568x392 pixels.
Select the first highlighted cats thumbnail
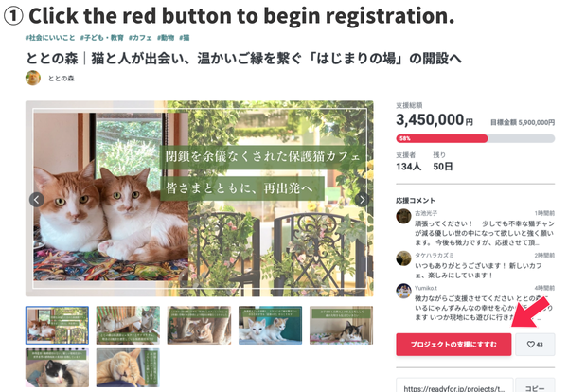tap(57, 326)
